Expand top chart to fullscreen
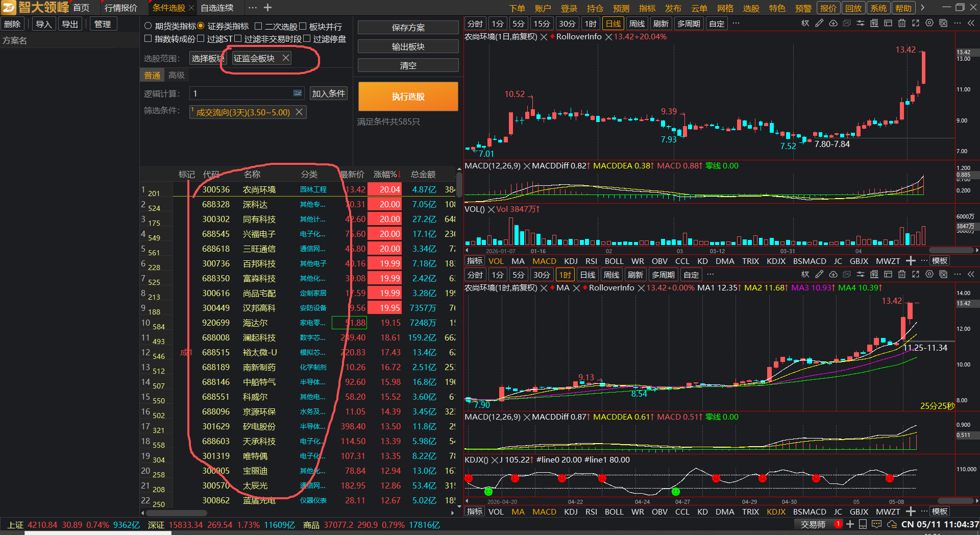The width and height of the screenshot is (980, 535). (916, 23)
